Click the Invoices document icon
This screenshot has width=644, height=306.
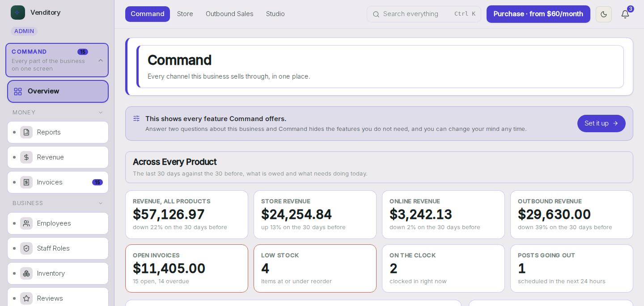[26, 182]
